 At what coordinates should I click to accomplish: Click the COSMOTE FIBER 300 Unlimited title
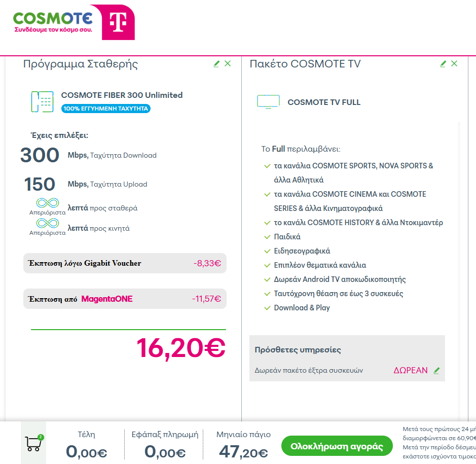click(122, 95)
